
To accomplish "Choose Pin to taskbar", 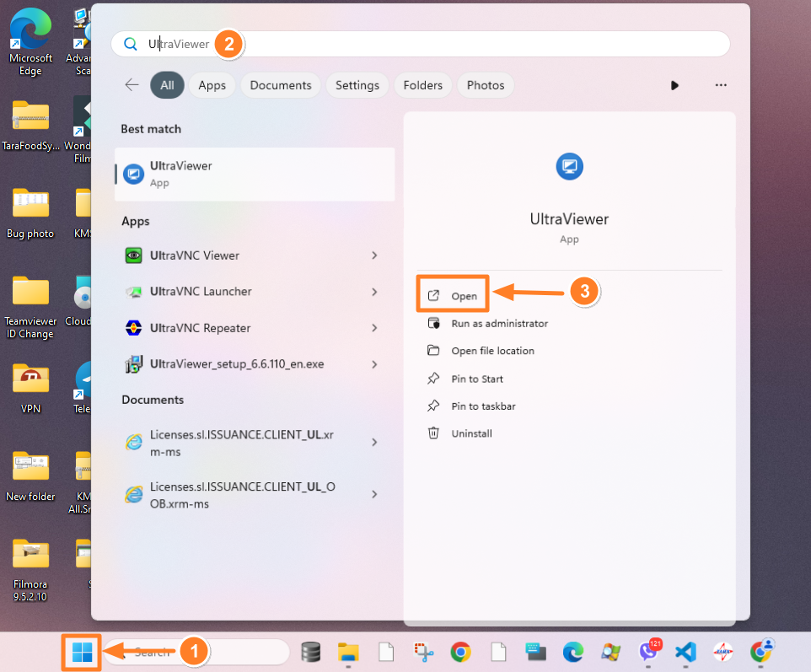I will pos(471,406).
